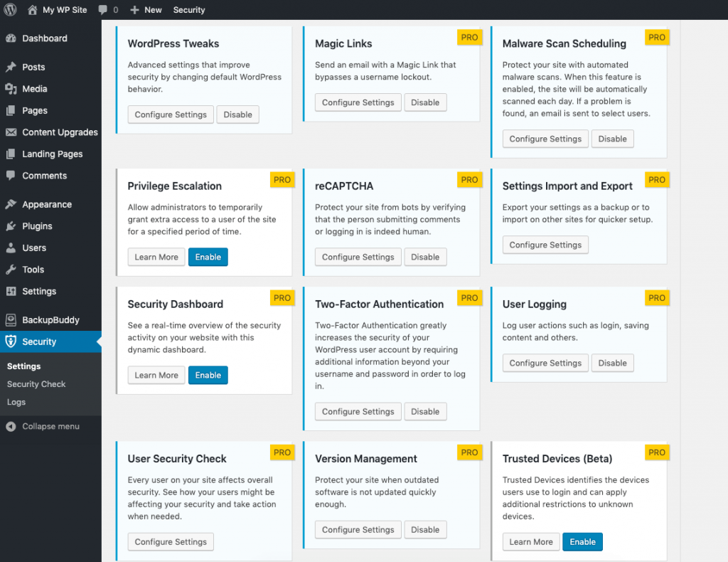Click the plus New icon in admin bar
This screenshot has width=728, height=562.
coord(134,10)
